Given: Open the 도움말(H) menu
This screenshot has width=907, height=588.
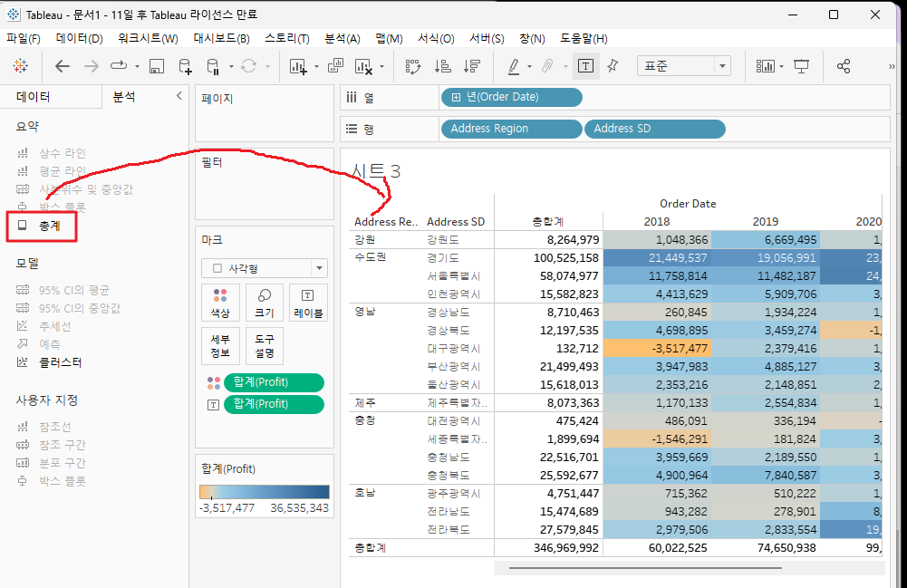Looking at the screenshot, I should click(584, 39).
